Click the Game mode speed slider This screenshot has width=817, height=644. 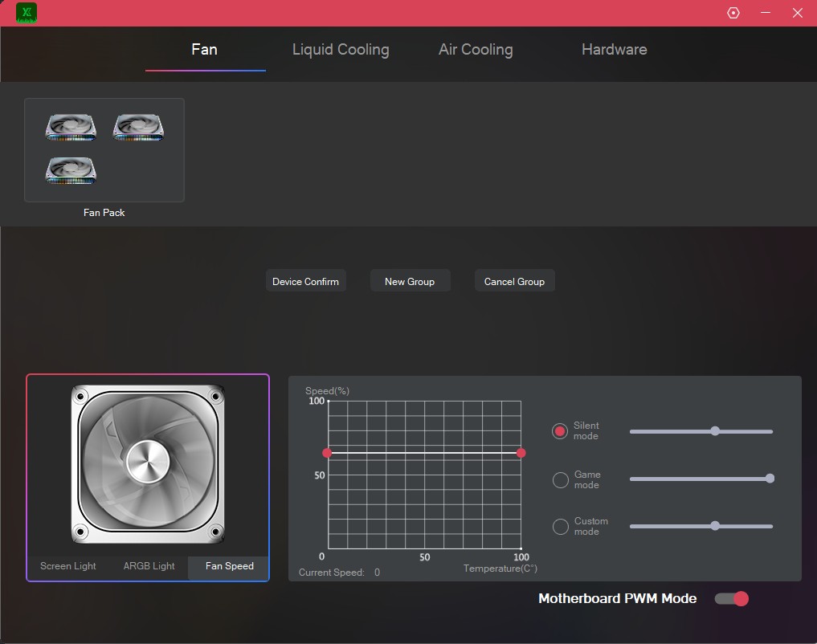[701, 479]
